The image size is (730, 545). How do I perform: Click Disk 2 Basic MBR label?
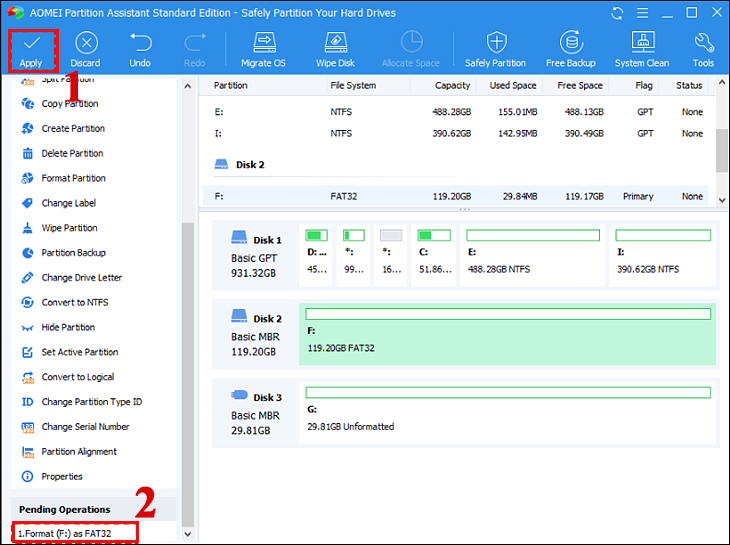(x=256, y=334)
